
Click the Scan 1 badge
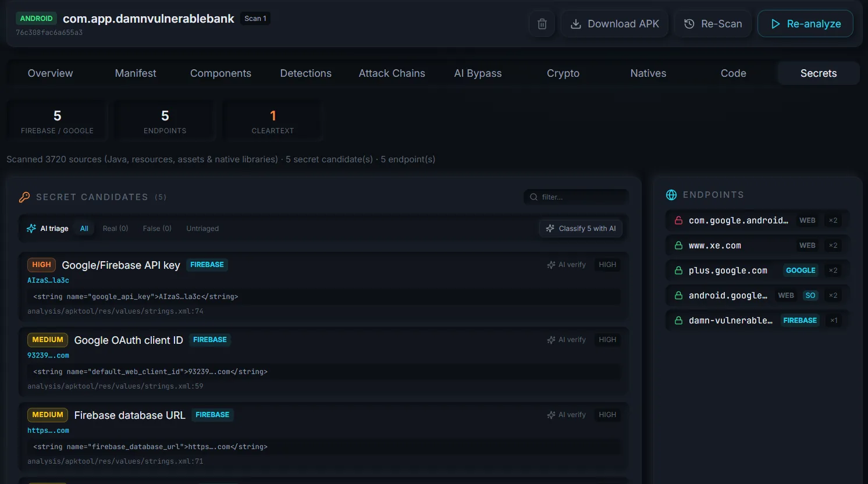[x=255, y=19]
